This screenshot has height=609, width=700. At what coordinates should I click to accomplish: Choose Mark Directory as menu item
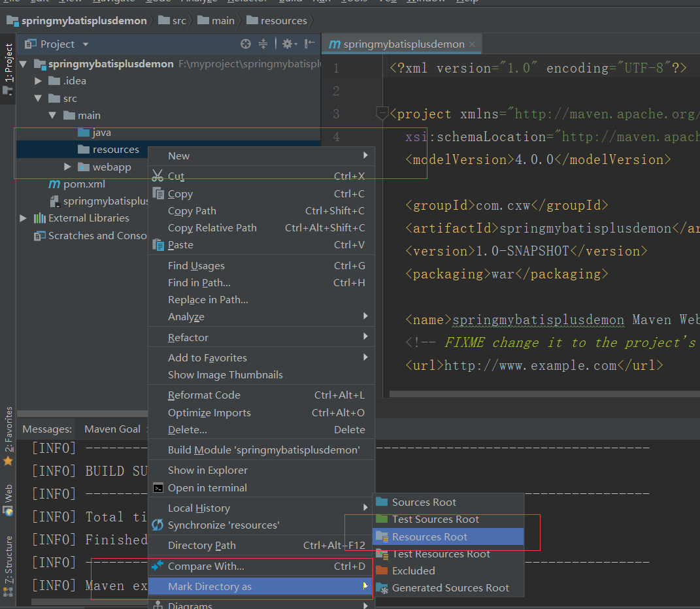(209, 586)
